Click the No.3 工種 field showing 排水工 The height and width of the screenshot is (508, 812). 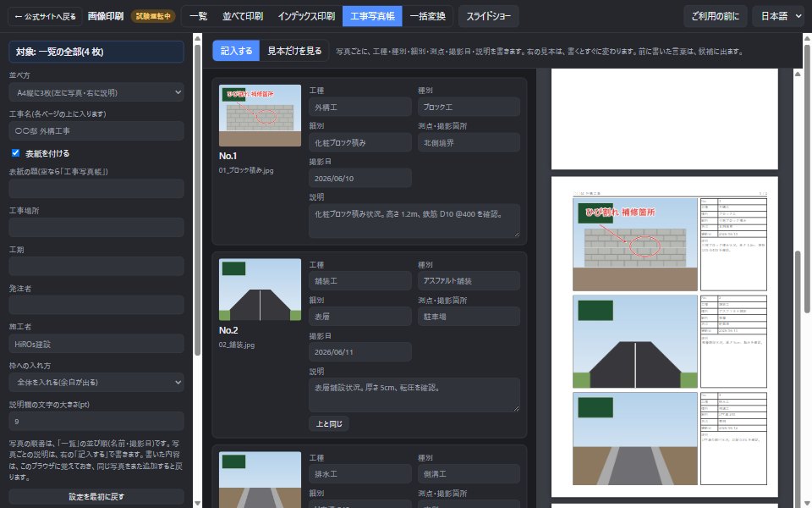360,474
